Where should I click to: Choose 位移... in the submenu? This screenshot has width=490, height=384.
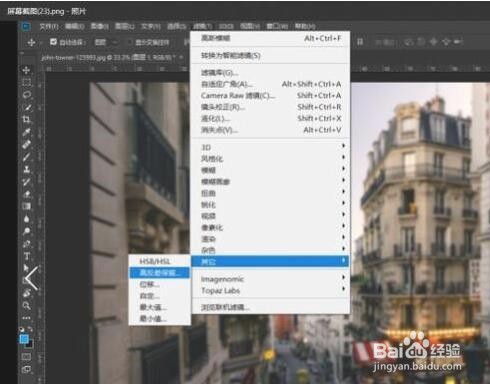coord(159,284)
